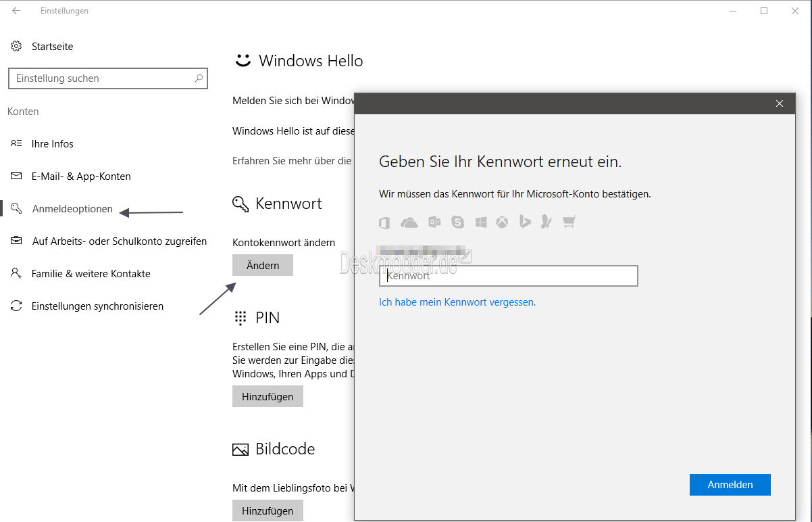Click the 'Einstellungen' window title text
This screenshot has width=812, height=522.
tap(64, 11)
